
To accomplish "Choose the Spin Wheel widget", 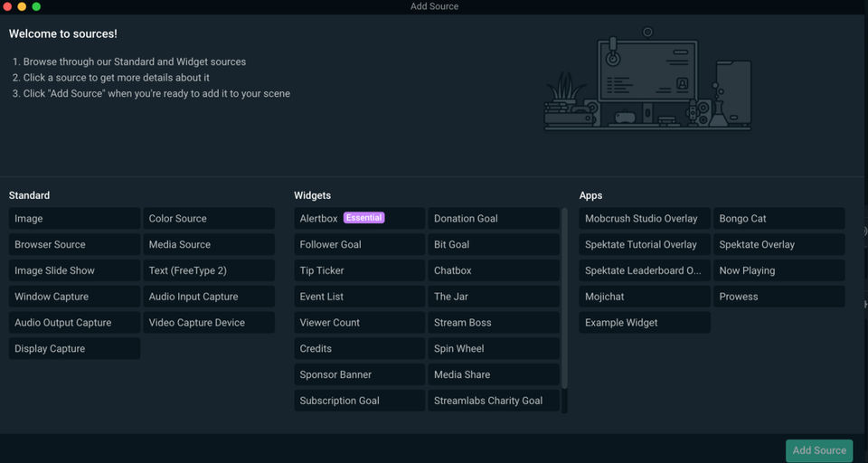I will point(494,348).
